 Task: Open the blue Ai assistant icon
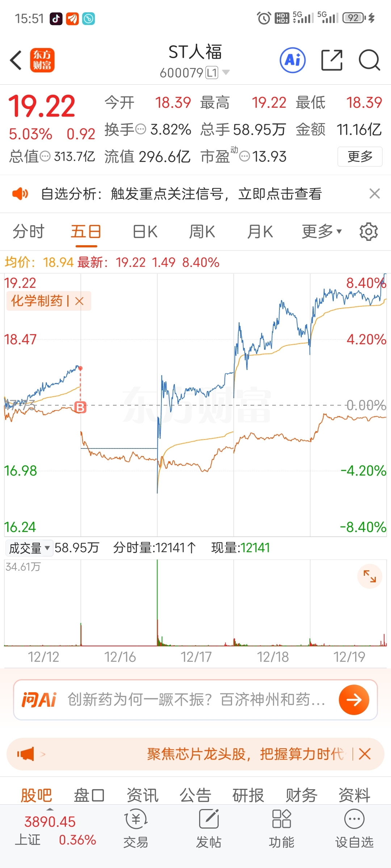point(293,60)
